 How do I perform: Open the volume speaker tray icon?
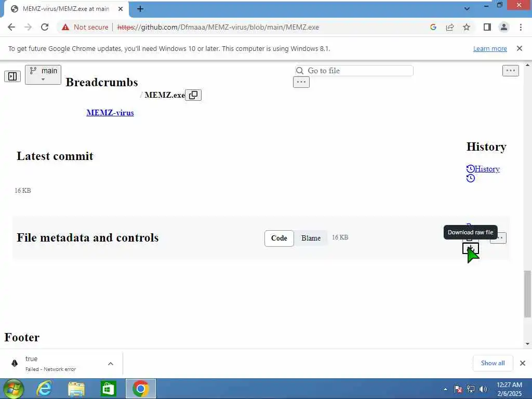click(483, 389)
